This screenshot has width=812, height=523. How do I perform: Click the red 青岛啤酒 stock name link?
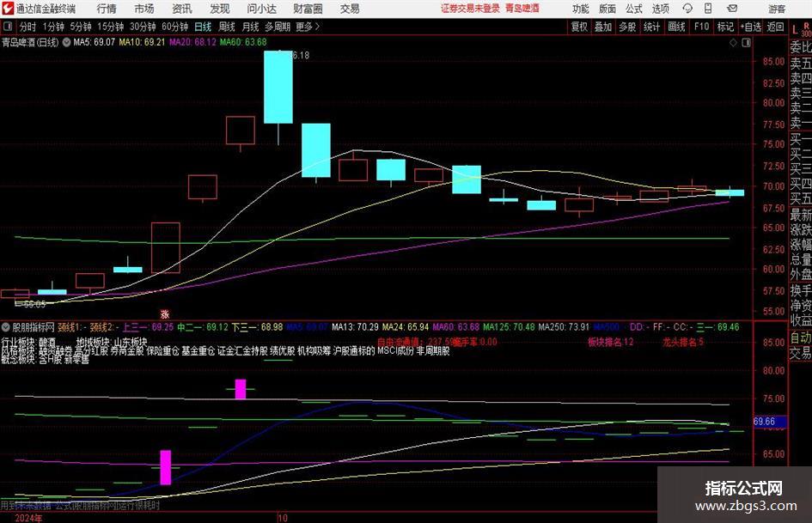pos(522,9)
